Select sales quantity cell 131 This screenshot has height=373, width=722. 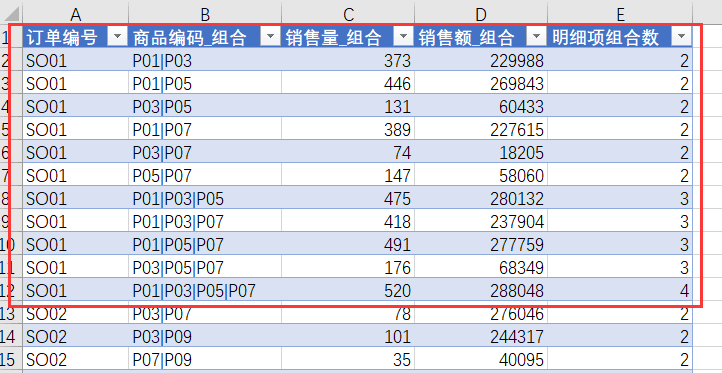348,106
